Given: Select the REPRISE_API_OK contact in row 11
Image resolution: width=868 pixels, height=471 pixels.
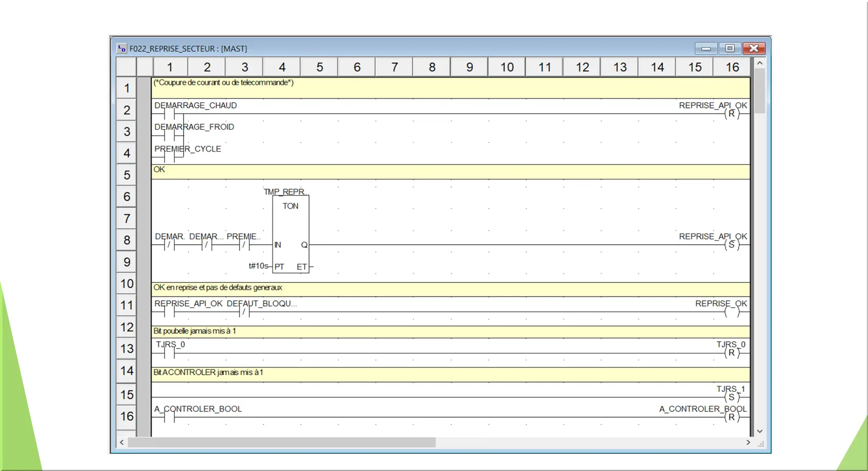Looking at the screenshot, I should 169,312.
